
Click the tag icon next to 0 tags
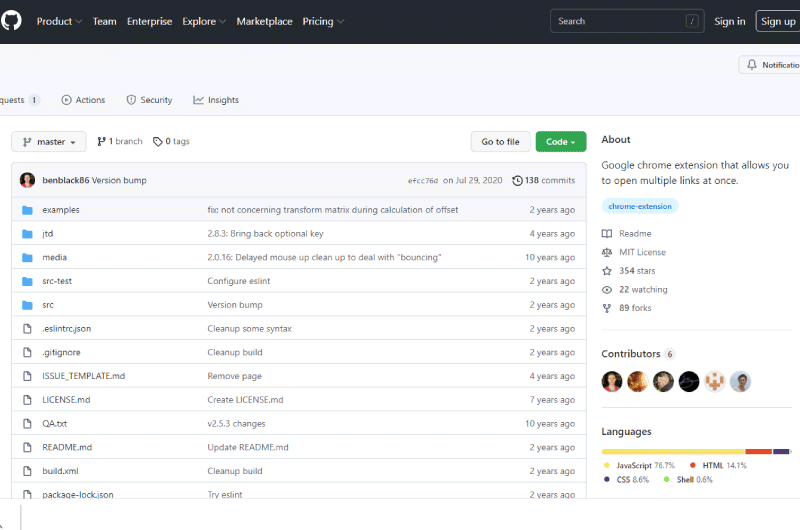click(x=158, y=141)
